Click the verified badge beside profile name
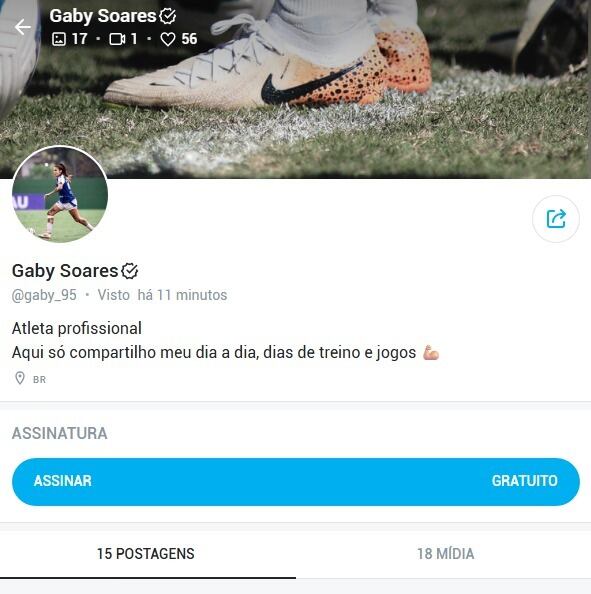The height and width of the screenshot is (594, 591). (130, 271)
